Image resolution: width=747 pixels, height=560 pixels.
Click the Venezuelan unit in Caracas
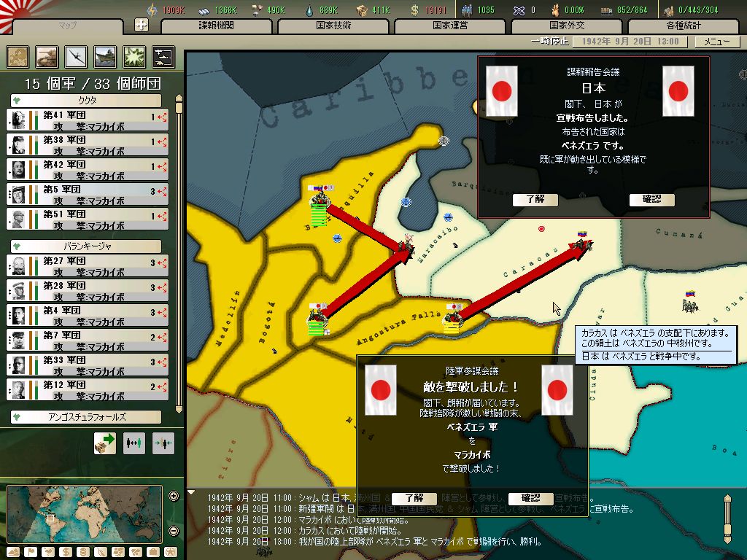click(x=581, y=243)
